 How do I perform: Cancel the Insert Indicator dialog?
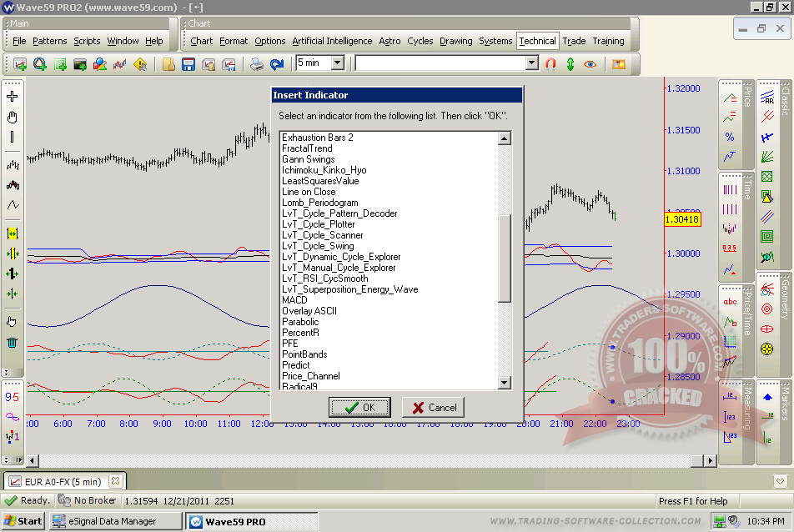tap(433, 408)
